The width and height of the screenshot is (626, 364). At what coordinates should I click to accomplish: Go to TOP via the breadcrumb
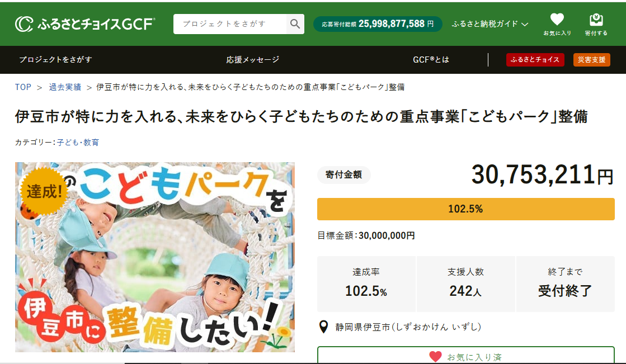pos(23,87)
